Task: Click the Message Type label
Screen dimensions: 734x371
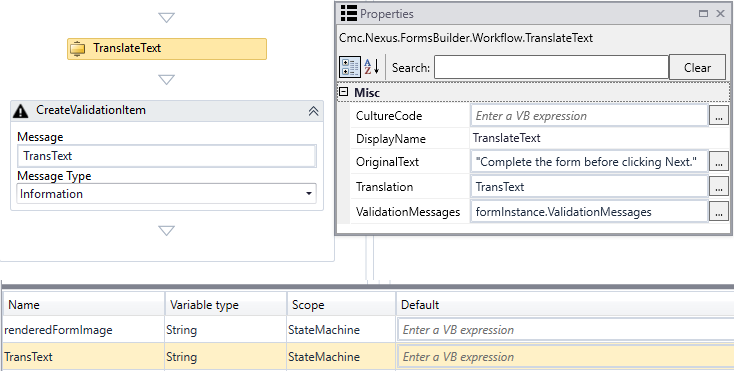Action: coord(54,176)
